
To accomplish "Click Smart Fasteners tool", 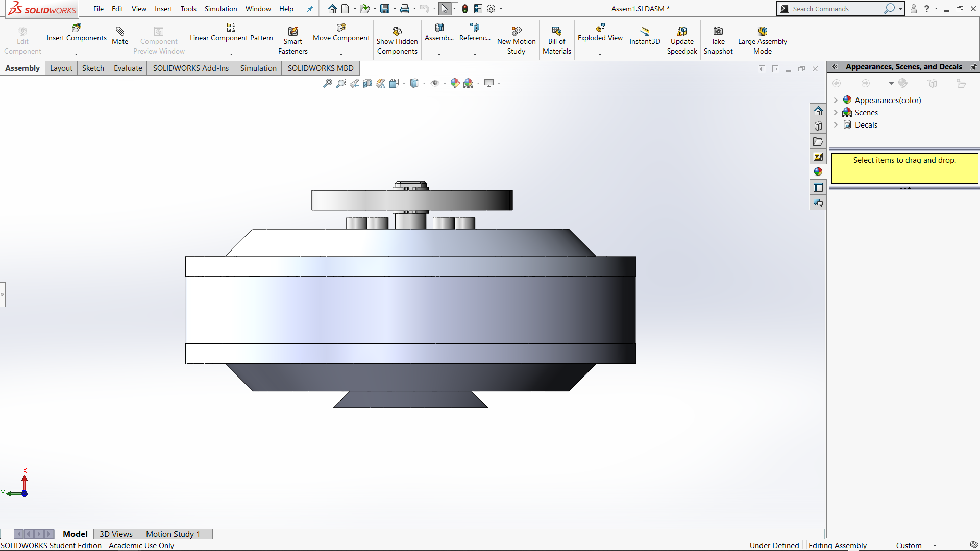I will [292, 32].
